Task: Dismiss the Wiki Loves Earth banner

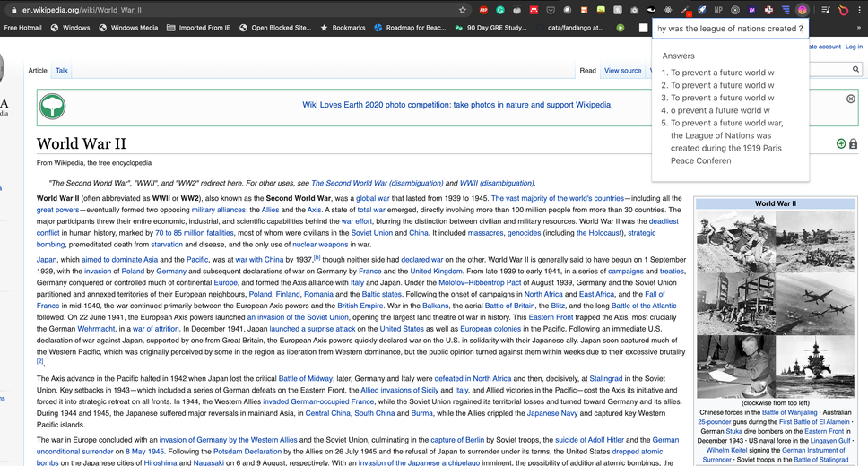Action: coord(851,99)
